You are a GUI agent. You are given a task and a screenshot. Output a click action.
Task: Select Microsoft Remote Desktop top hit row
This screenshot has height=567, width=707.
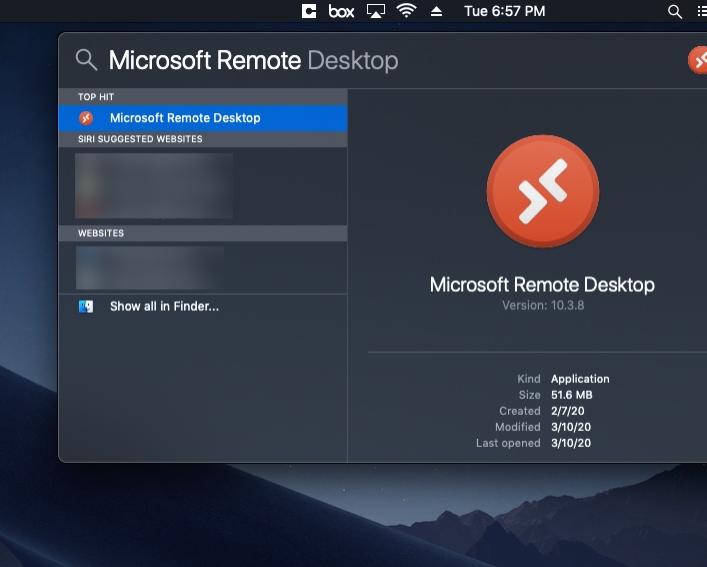coord(203,118)
